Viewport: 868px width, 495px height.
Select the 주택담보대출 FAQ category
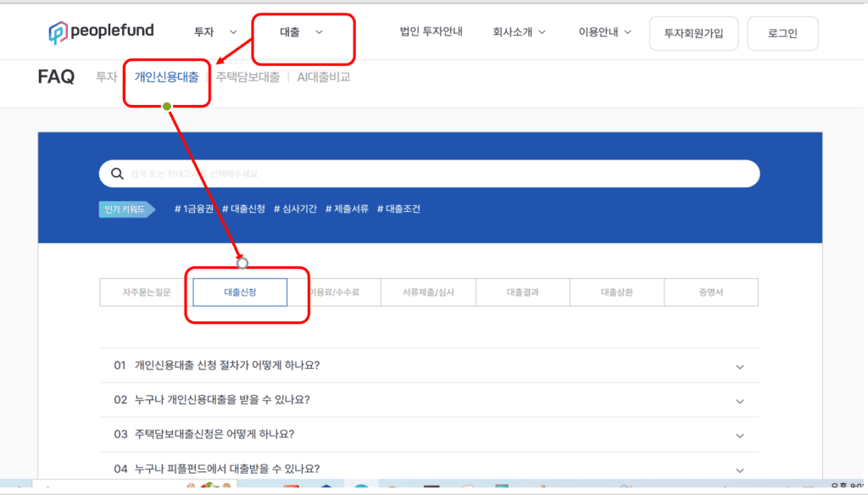(248, 77)
